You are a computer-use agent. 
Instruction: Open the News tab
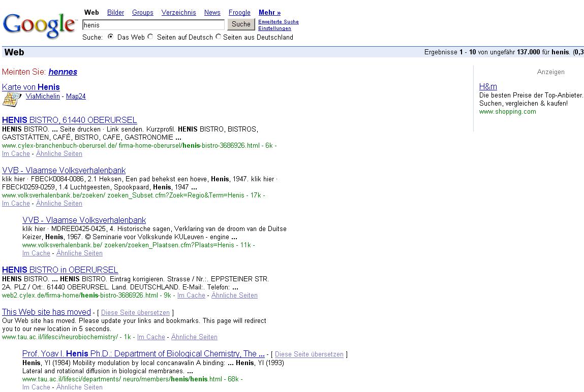pyautogui.click(x=212, y=12)
